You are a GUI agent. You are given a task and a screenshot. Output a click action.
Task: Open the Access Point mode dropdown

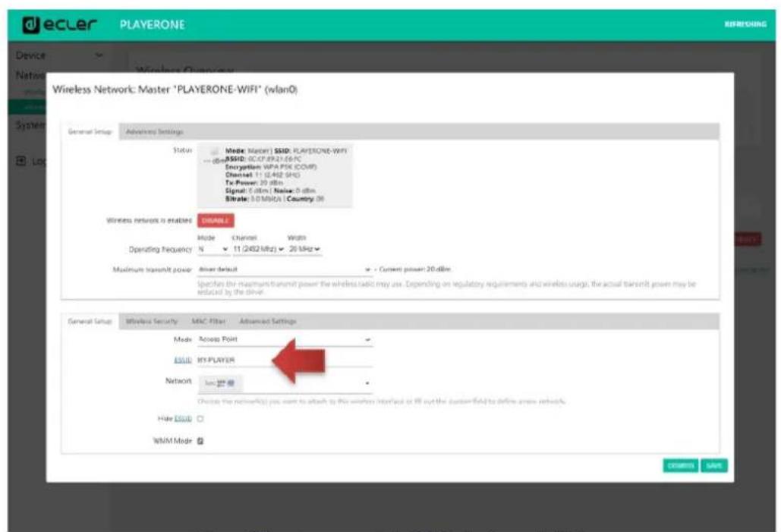(285, 339)
